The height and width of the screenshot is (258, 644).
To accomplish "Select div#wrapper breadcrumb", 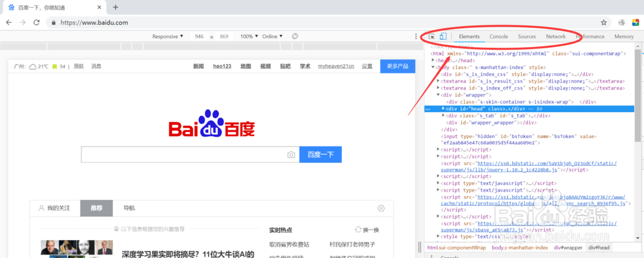I will click(x=568, y=248).
